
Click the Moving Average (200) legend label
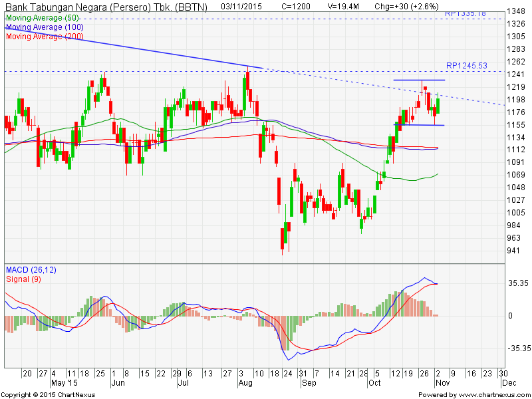point(45,37)
